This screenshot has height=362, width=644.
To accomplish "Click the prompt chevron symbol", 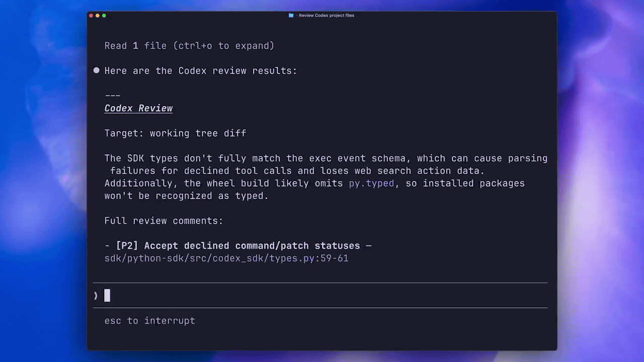I will (96, 296).
